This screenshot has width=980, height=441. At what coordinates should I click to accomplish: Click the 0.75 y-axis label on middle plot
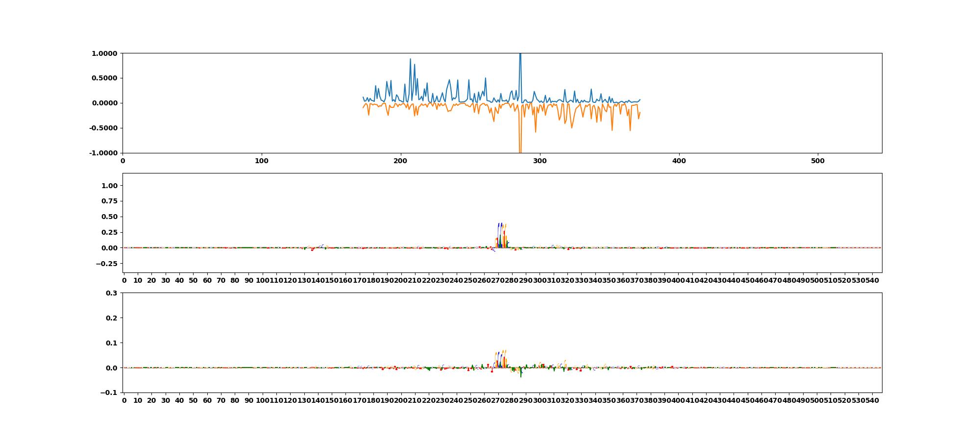(109, 201)
